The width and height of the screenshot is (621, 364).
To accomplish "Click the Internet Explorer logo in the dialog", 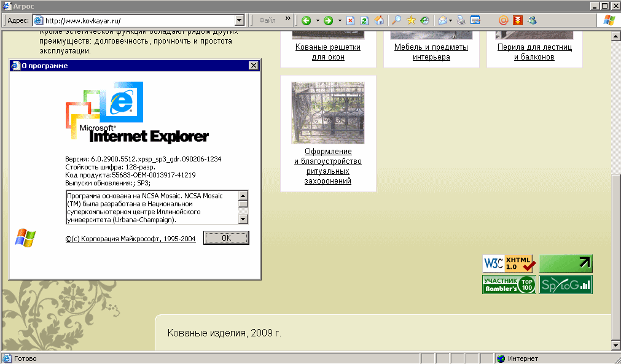I will [137, 112].
